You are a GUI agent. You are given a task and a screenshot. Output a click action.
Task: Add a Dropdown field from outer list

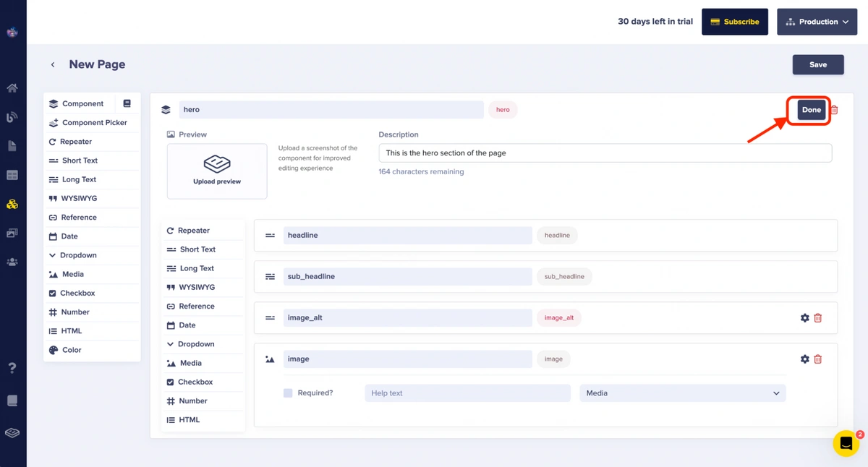click(x=78, y=255)
